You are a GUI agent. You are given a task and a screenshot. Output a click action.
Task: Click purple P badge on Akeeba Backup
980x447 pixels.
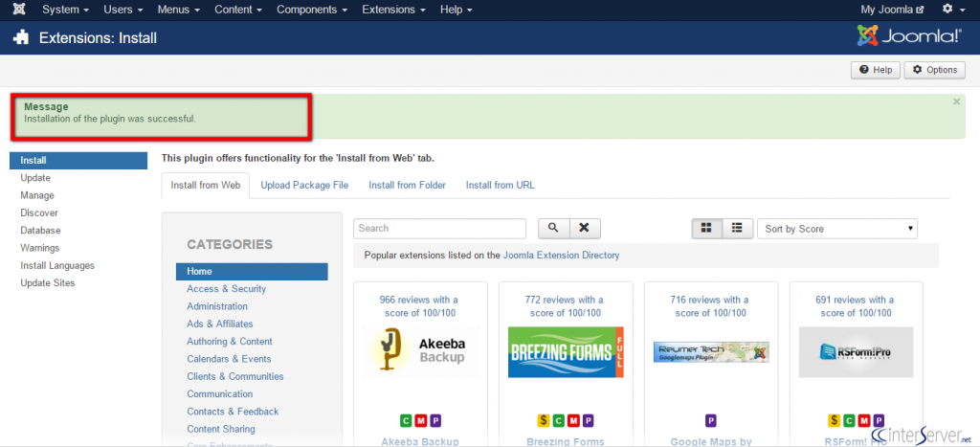pos(435,421)
